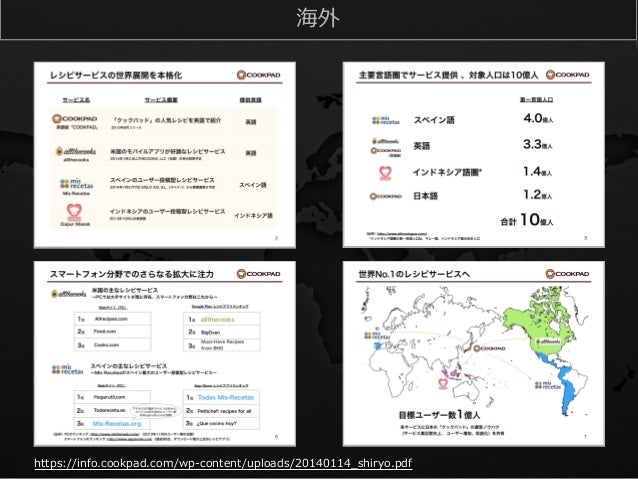Click the 合計 10億人 total
The width and height of the screenshot is (638, 479).
click(527, 220)
